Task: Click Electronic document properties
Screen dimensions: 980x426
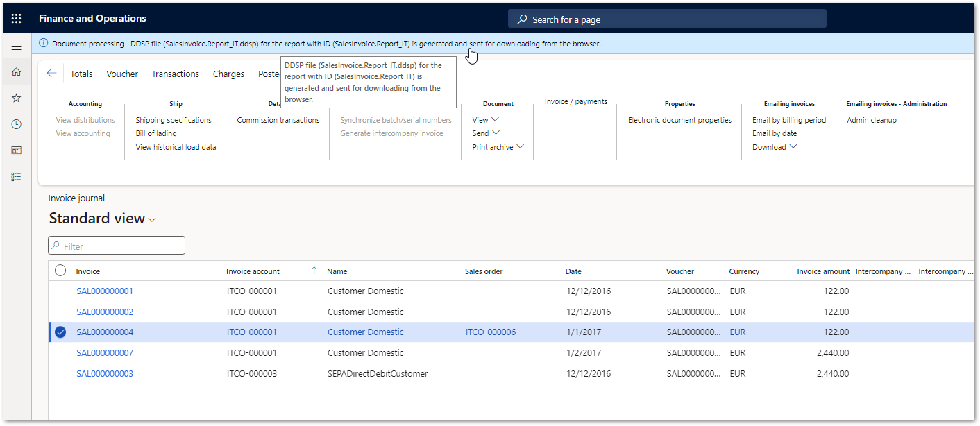Action: (x=679, y=120)
